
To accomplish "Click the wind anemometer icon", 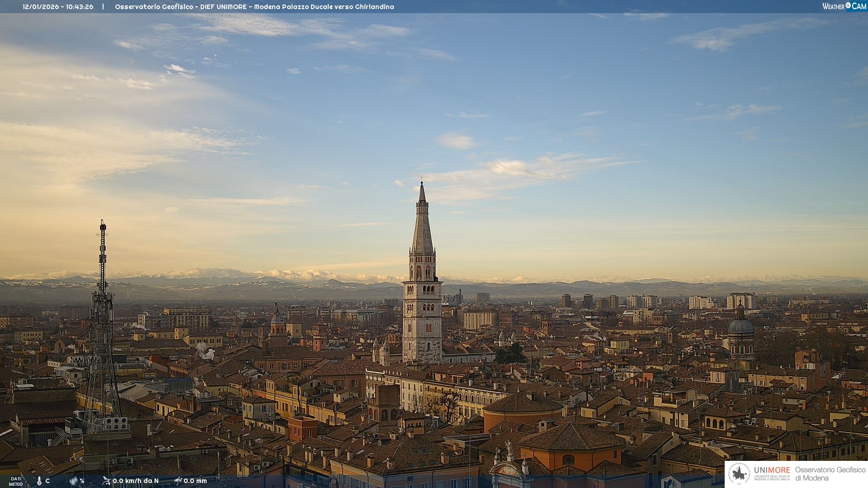I will click(x=106, y=481).
